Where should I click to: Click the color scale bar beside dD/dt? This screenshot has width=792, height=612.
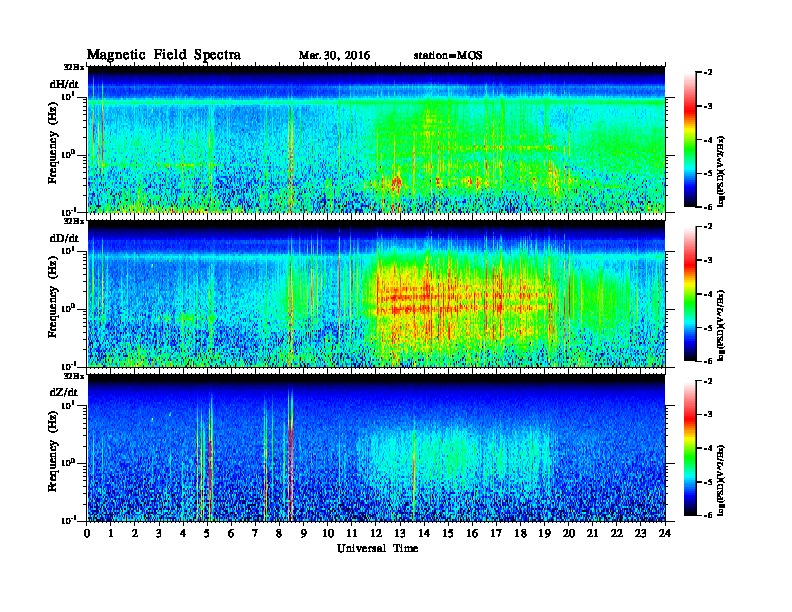click(690, 293)
